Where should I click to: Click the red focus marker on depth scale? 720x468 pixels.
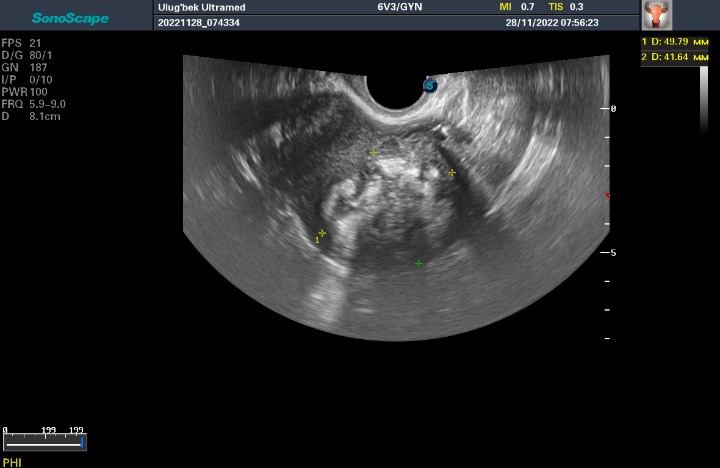pos(608,195)
